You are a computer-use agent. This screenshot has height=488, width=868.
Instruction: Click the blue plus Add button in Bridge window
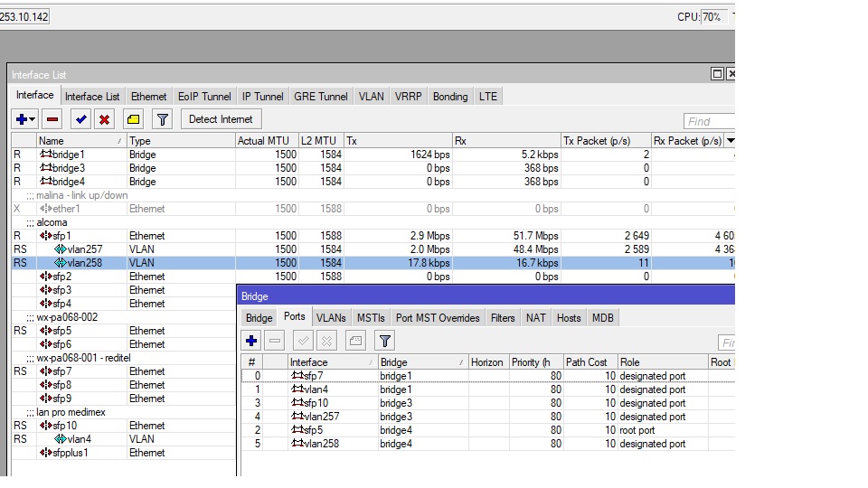pos(251,341)
